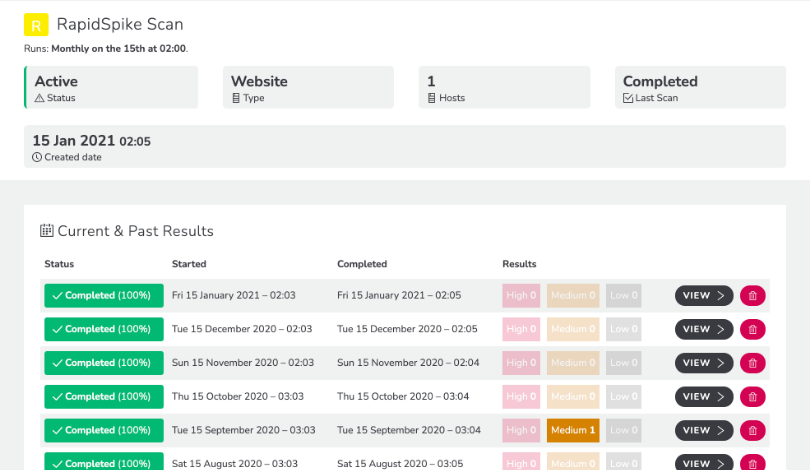Image resolution: width=810 pixels, height=470 pixels.
Task: Select the Low 0 badge for December 2020
Action: (x=624, y=329)
